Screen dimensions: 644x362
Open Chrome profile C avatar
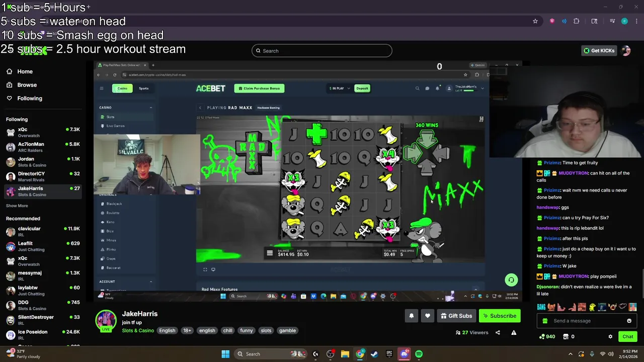tap(624, 21)
